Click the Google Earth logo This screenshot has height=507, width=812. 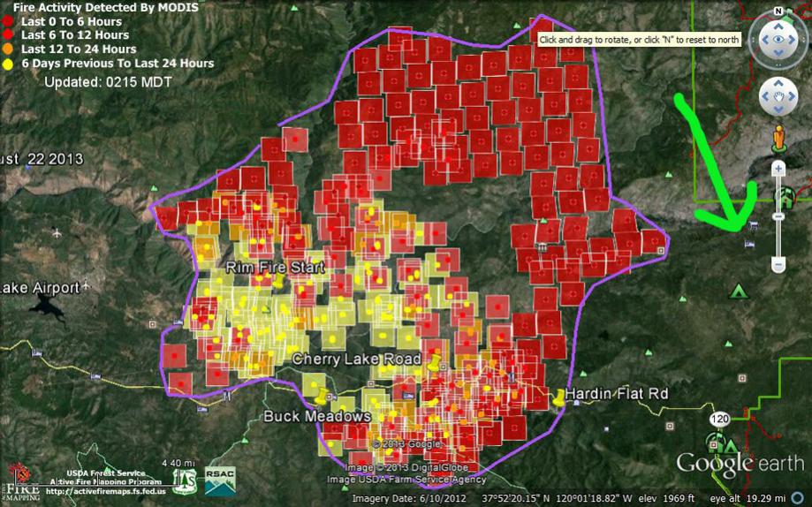(x=739, y=462)
